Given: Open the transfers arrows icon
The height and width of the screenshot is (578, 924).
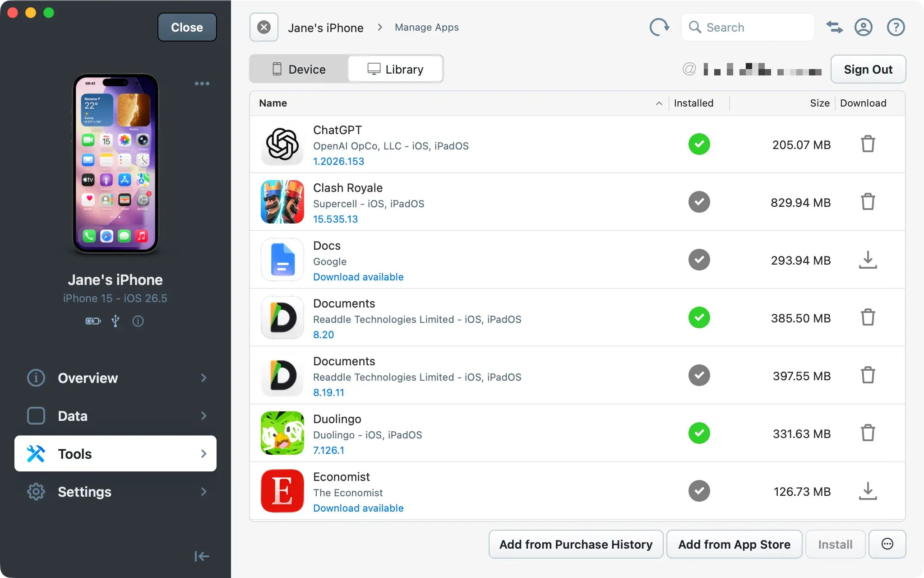Looking at the screenshot, I should point(834,27).
